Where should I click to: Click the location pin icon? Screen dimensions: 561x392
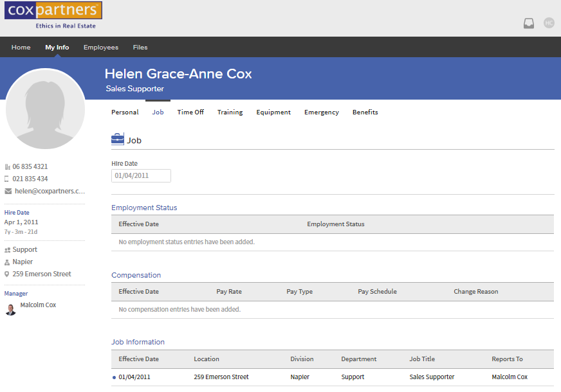tap(8, 274)
